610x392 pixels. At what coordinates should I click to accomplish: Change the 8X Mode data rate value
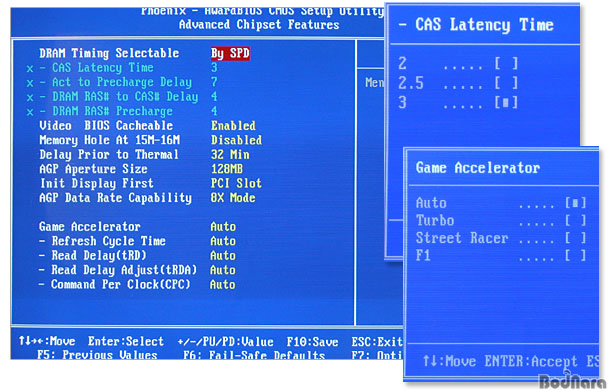pos(233,198)
